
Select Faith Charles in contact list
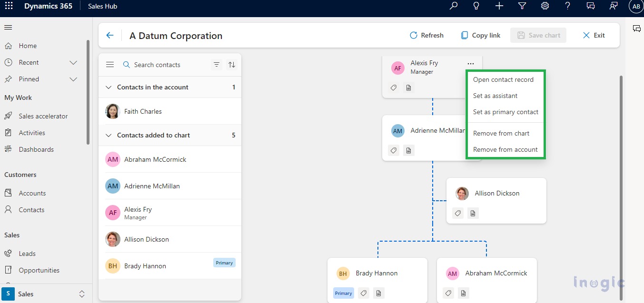coord(170,111)
